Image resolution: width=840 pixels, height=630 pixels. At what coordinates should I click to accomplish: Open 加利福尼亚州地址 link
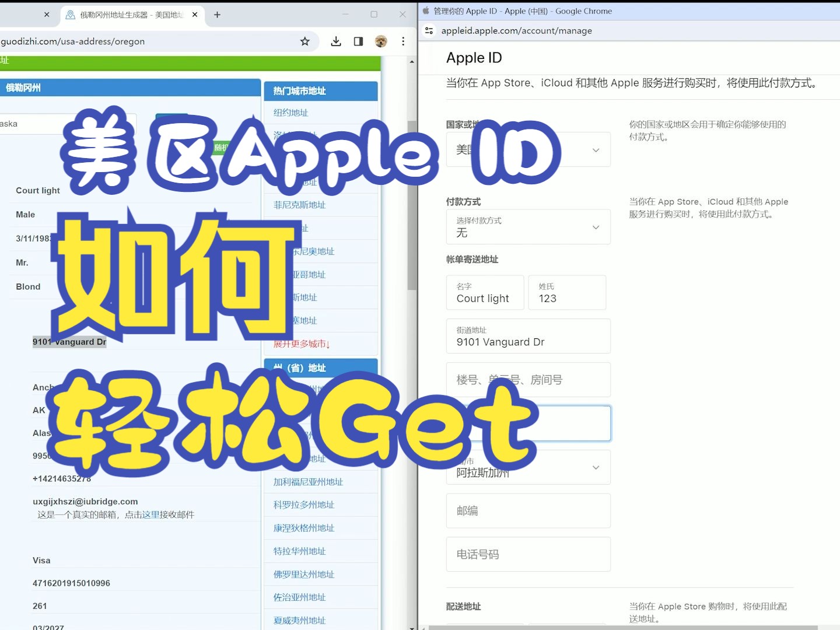pyautogui.click(x=308, y=482)
